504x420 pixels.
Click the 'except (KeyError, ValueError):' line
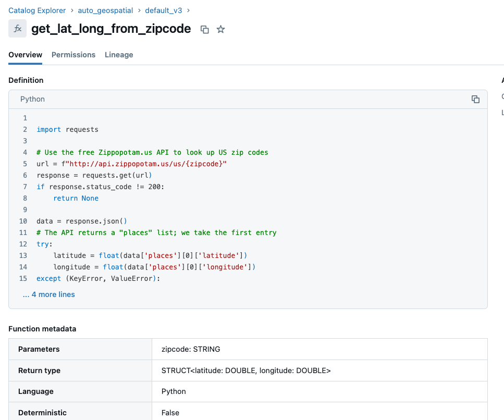99,279
